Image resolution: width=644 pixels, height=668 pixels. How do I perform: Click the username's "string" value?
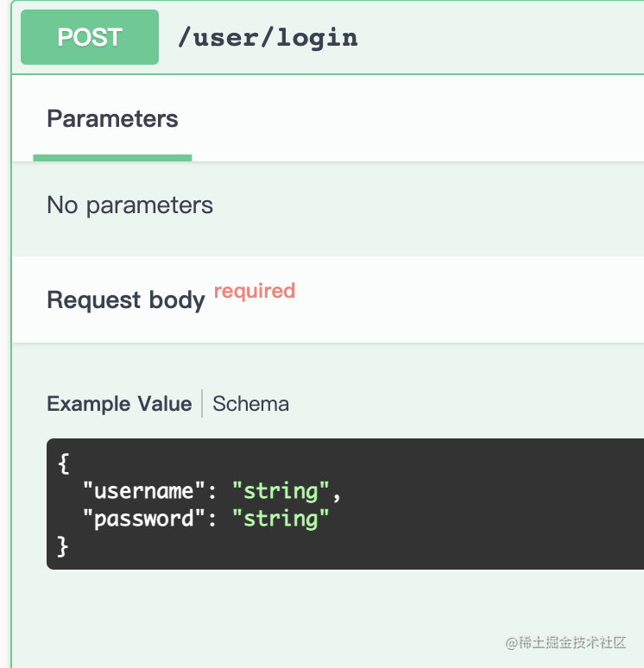[x=281, y=491]
